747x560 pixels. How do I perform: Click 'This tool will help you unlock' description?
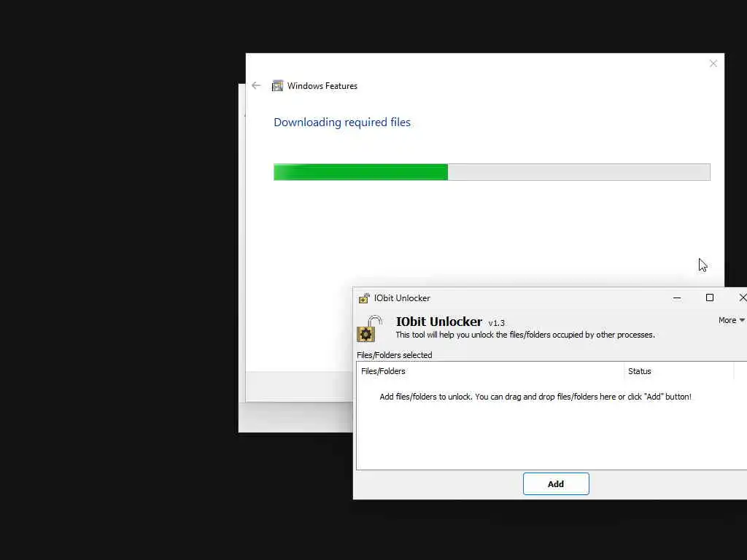(525, 335)
